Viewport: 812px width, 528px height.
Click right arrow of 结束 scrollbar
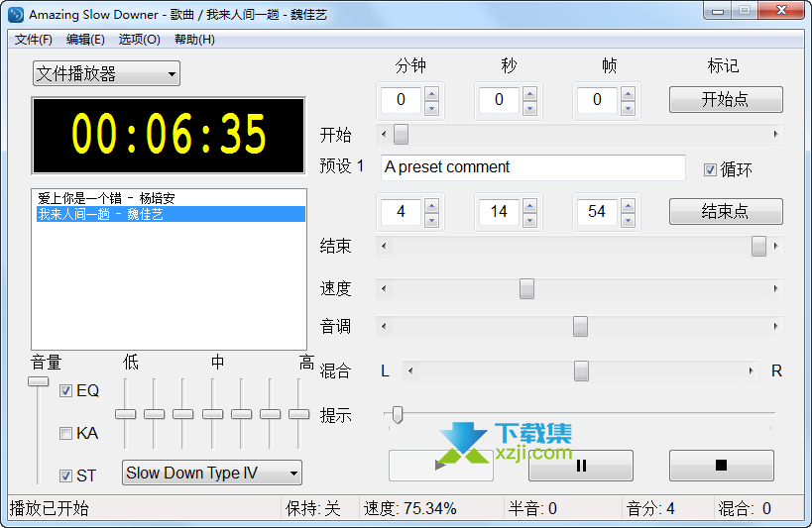775,246
